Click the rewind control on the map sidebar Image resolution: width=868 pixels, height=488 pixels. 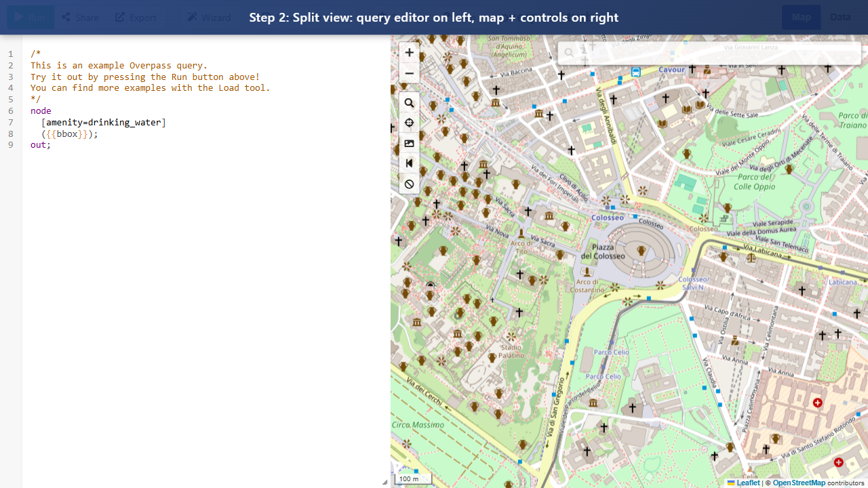click(409, 163)
